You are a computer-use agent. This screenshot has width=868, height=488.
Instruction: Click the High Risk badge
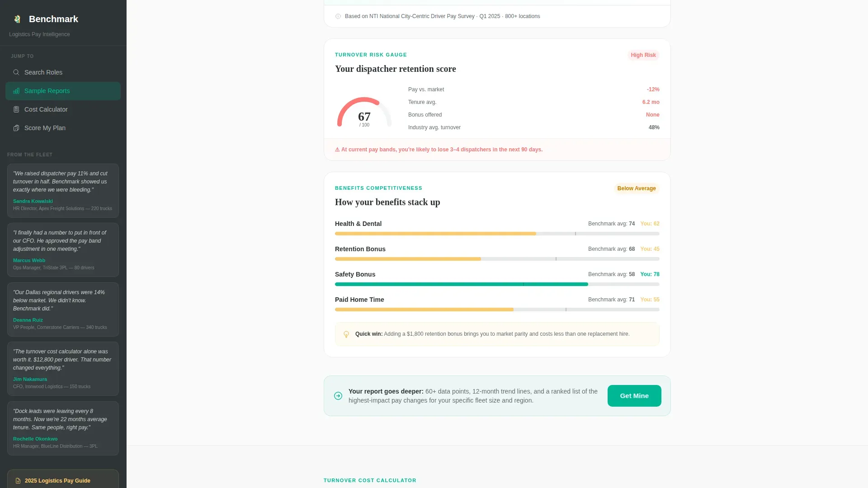[643, 55]
